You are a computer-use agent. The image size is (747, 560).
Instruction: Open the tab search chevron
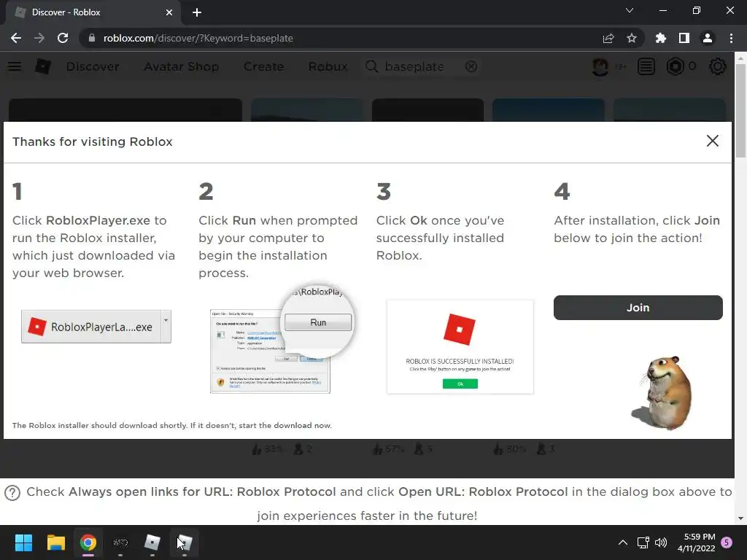630,10
